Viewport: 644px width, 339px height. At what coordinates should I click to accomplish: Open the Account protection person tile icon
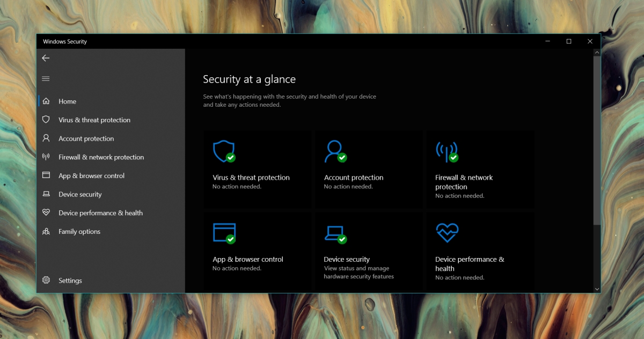click(x=335, y=152)
